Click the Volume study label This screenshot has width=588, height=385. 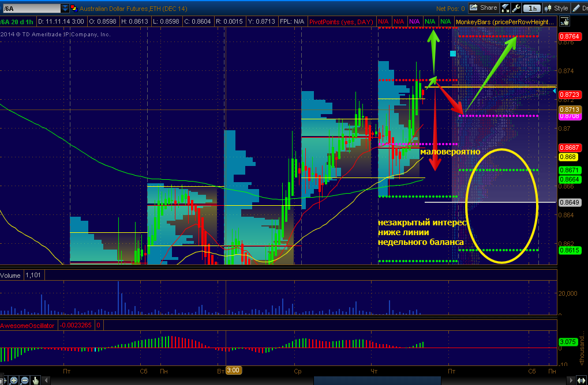(10, 275)
